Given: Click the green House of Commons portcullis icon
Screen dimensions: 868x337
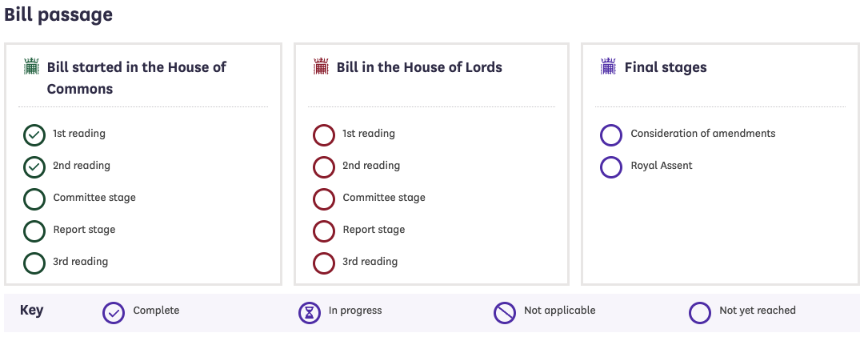Looking at the screenshot, I should coord(31,67).
